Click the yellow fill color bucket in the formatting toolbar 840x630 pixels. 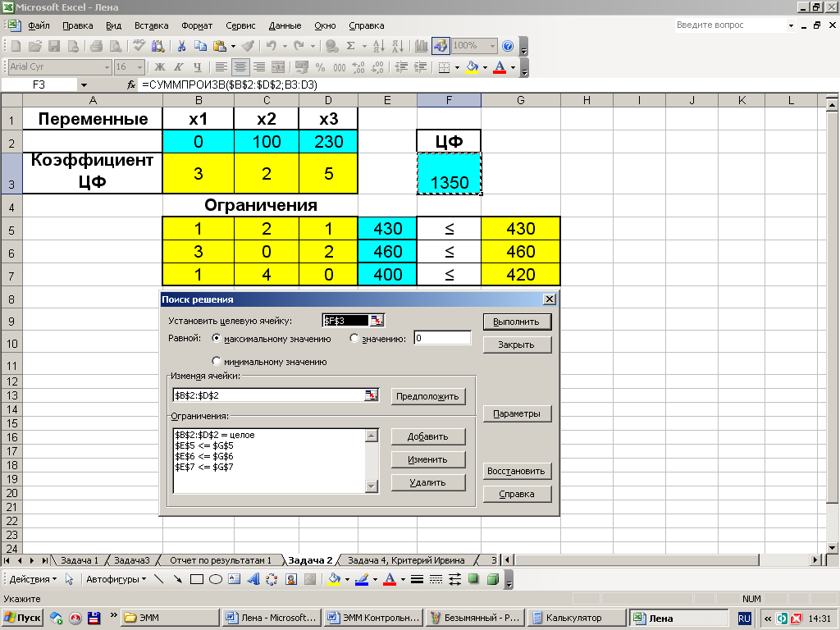(472, 67)
